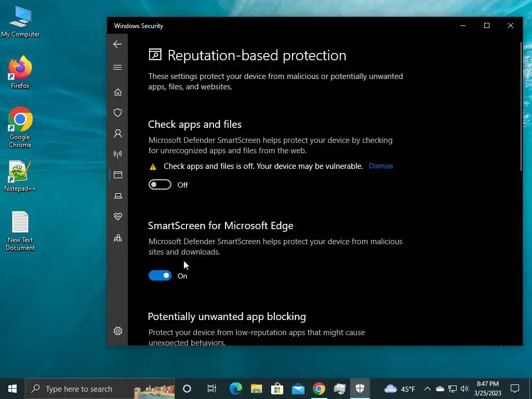Open Chrome from taskbar
This screenshot has width=532, height=399.
pyautogui.click(x=319, y=389)
